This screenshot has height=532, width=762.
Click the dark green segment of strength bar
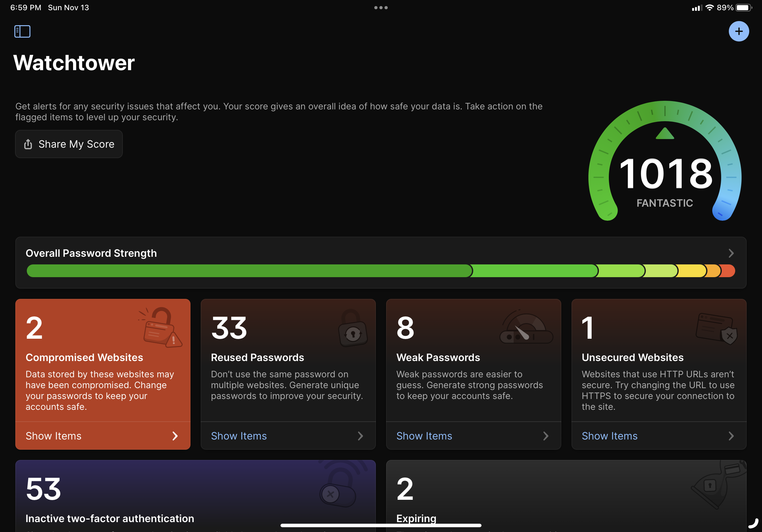click(250, 271)
